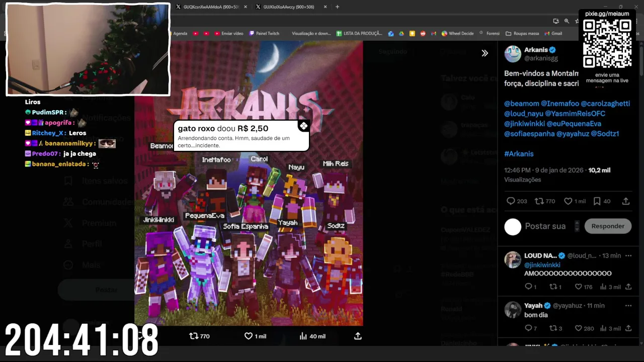The width and height of the screenshot is (644, 362).
Task: Share Yayah's bom dia comment
Action: (628, 328)
